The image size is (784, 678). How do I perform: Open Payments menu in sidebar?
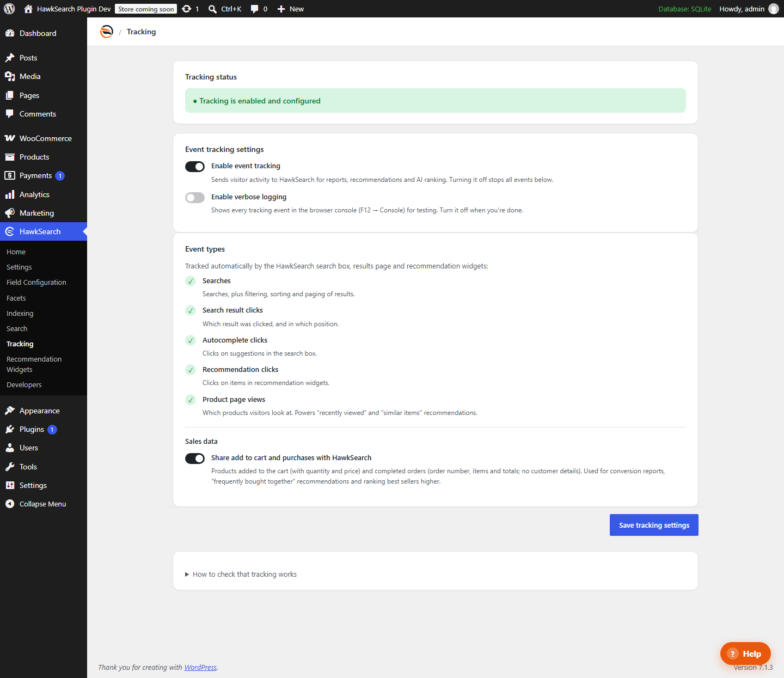click(44, 175)
